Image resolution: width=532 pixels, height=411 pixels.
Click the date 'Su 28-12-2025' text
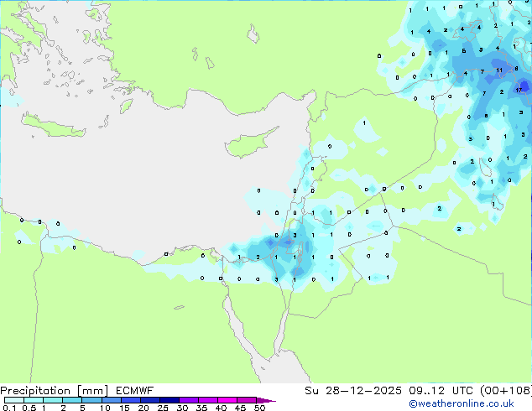353,391
